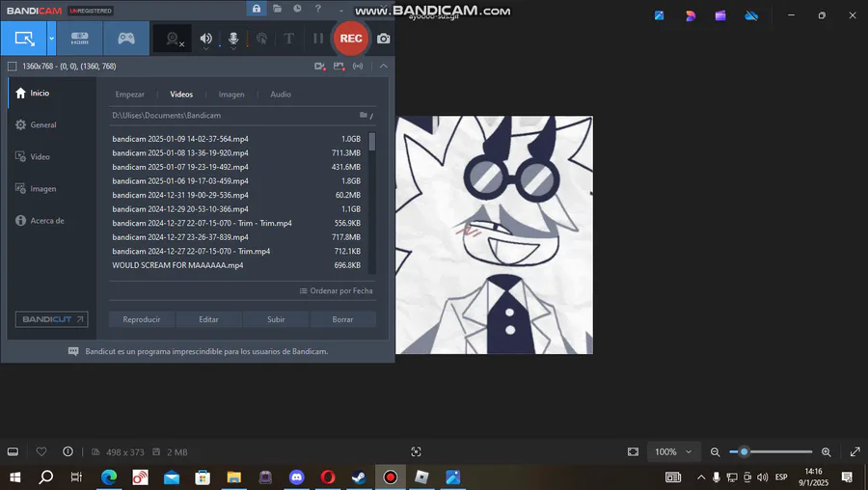Click the center scan icon in Photos
The width and height of the screenshot is (868, 490).
coord(417,451)
